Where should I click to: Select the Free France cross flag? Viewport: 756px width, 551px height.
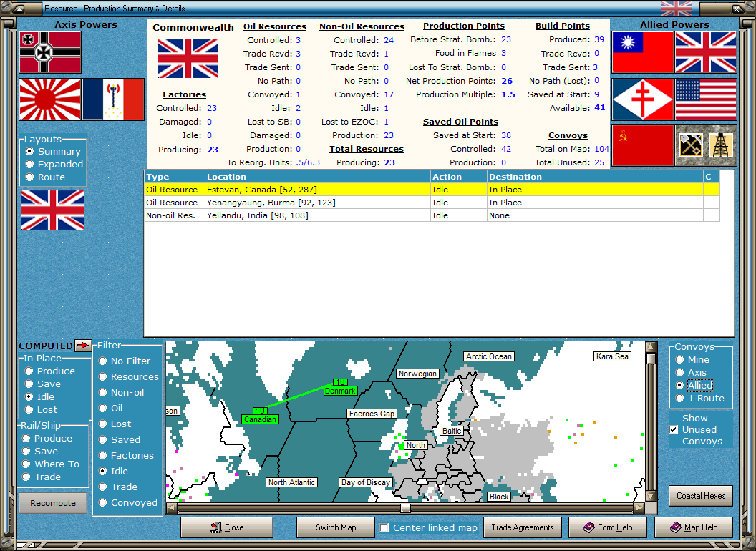pyautogui.click(x=643, y=99)
